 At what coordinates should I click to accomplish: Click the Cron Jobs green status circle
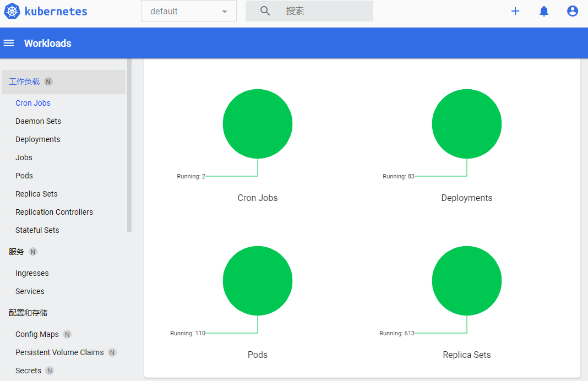pyautogui.click(x=258, y=124)
